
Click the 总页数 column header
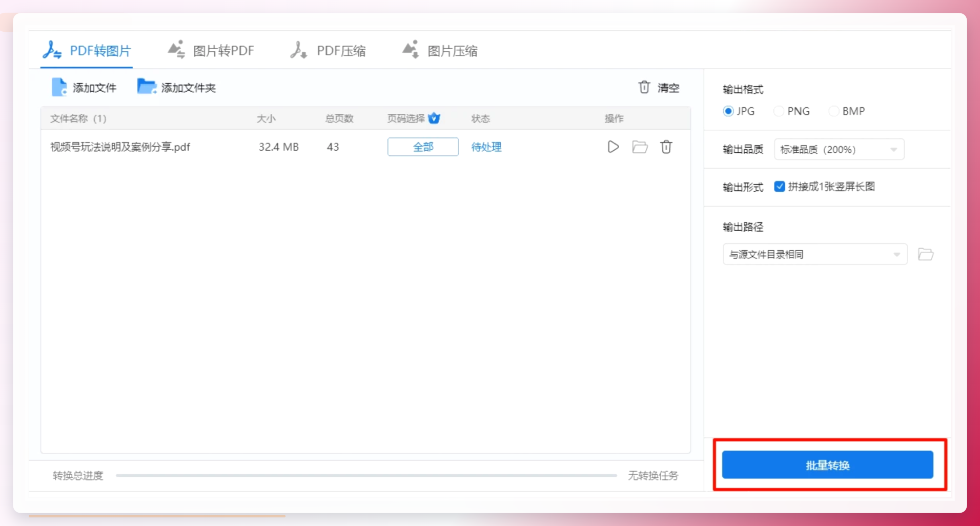[x=339, y=118]
